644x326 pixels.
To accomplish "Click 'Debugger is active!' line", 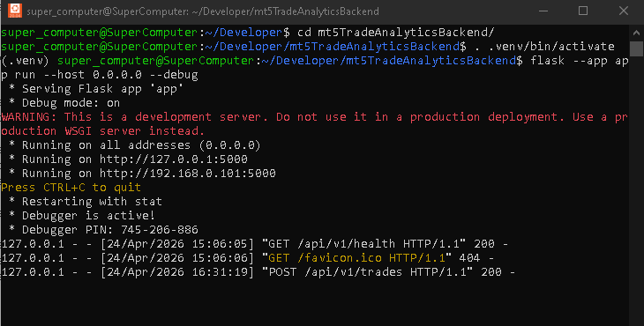I will coord(82,215).
